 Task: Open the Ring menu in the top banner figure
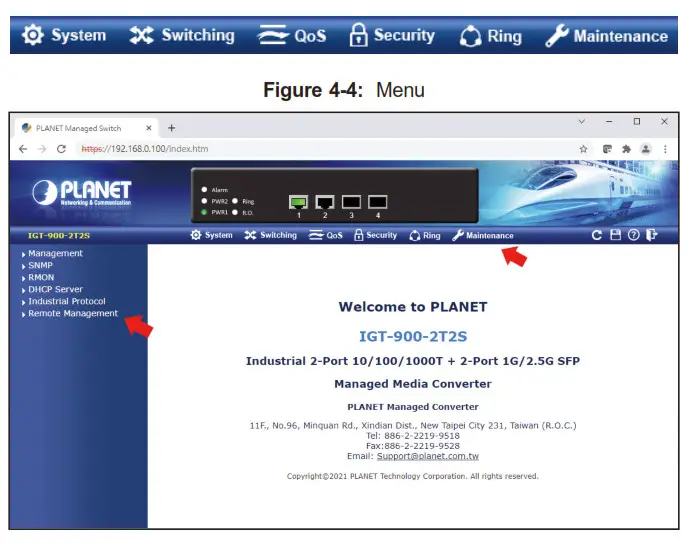(x=490, y=36)
